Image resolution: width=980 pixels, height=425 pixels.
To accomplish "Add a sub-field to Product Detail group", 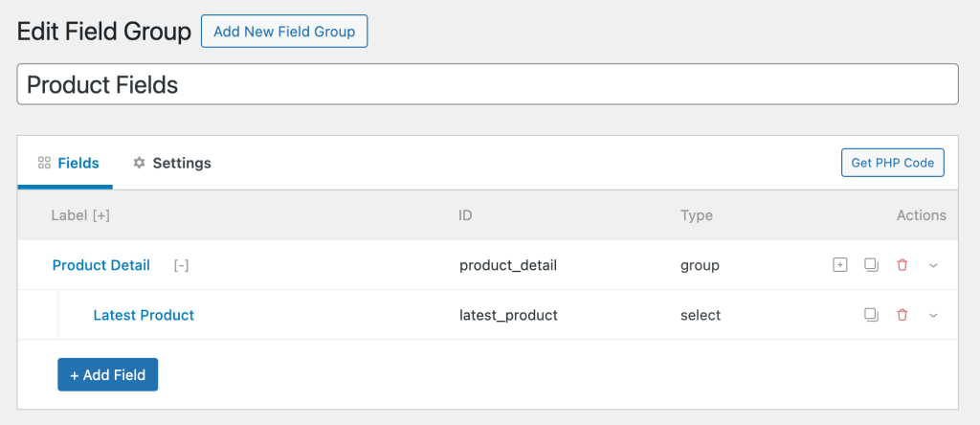I will click(839, 265).
